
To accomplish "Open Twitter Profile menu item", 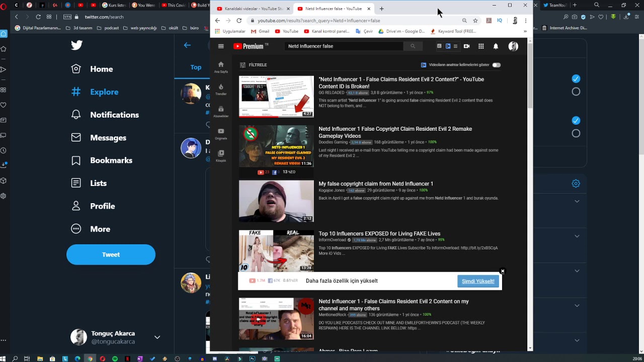I will (93, 206).
